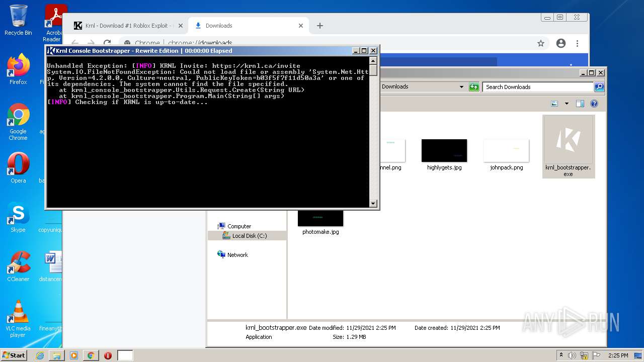This screenshot has width=644, height=362.
Task: Click the console scrollbar thumb
Action: click(373, 69)
